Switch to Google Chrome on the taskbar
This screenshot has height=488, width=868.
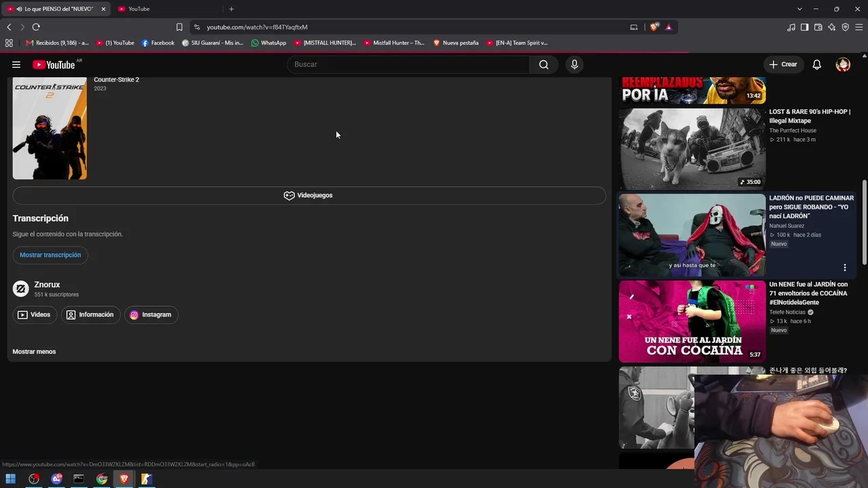coord(102,479)
